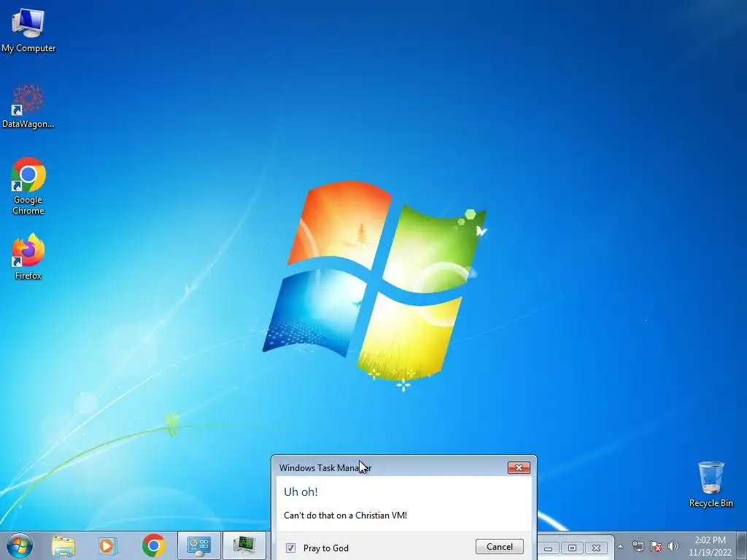
Task: Close the Windows Task Manager dialog
Action: (519, 467)
